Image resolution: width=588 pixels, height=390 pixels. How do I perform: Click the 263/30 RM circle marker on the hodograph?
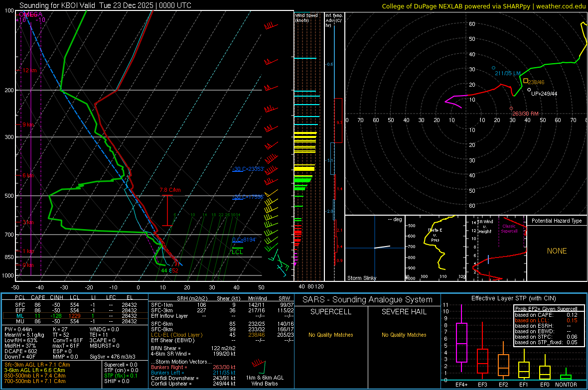click(x=511, y=109)
